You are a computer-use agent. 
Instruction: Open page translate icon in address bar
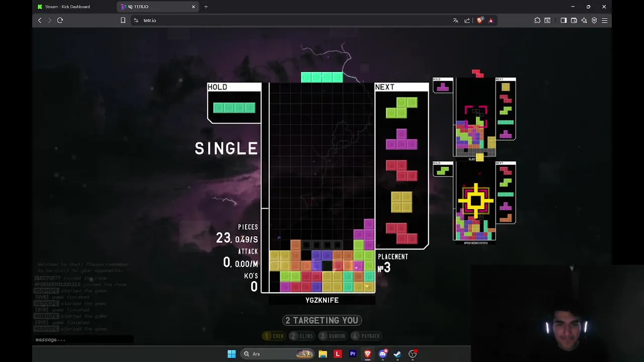click(x=456, y=20)
